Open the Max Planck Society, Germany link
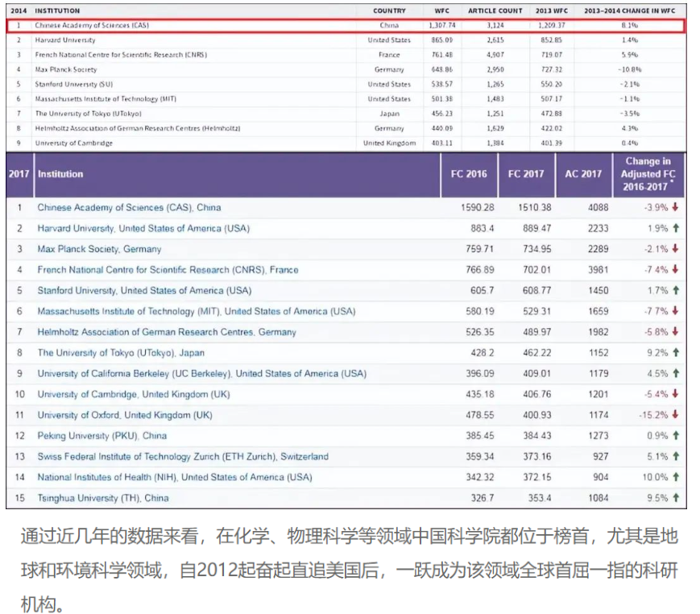This screenshot has width=700, height=614. click(x=99, y=249)
